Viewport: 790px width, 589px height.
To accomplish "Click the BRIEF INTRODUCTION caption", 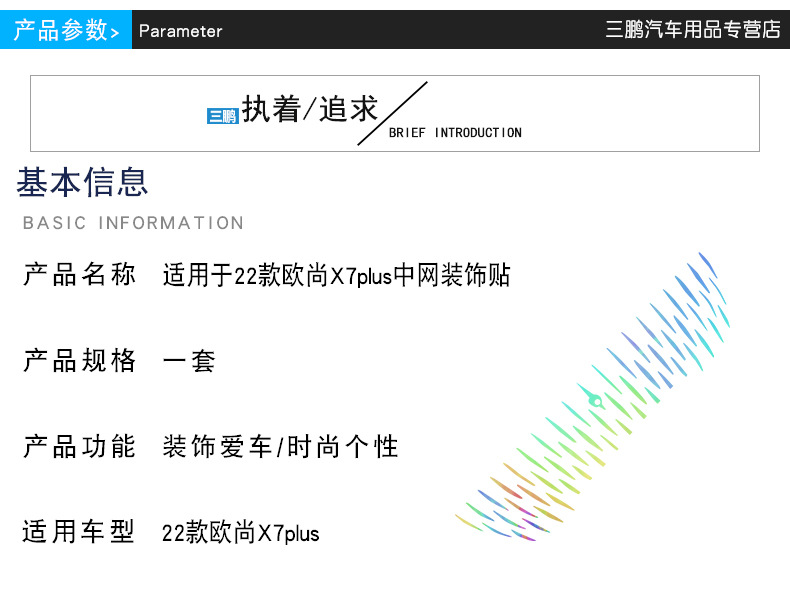I will pyautogui.click(x=455, y=133).
